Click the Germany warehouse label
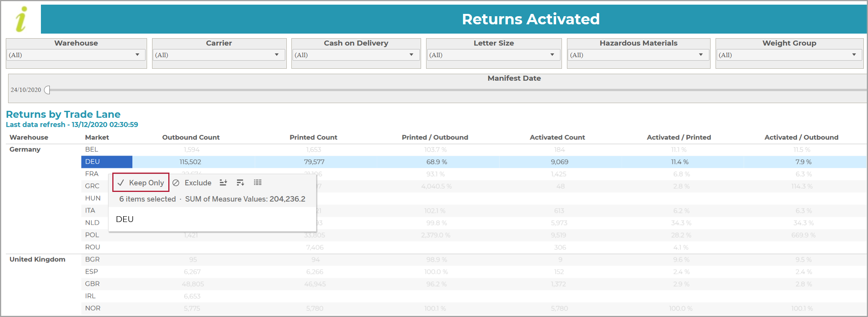The width and height of the screenshot is (868, 317). tap(25, 149)
